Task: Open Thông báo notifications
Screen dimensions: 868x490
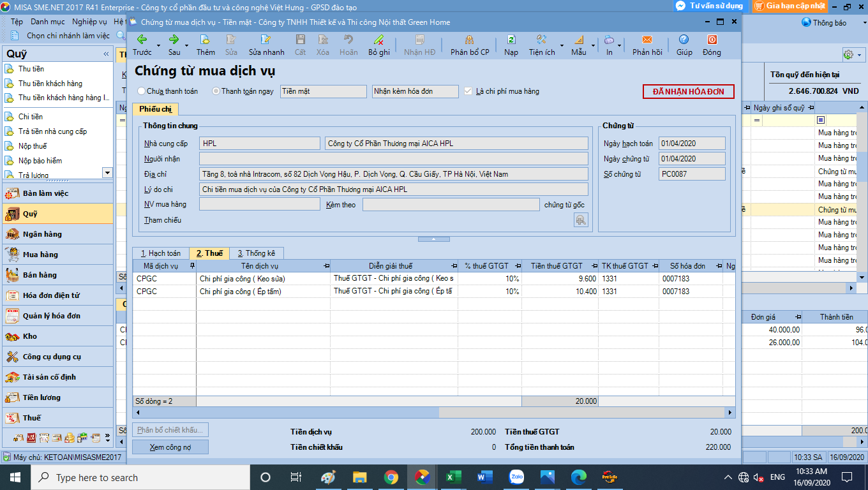Action: (825, 22)
